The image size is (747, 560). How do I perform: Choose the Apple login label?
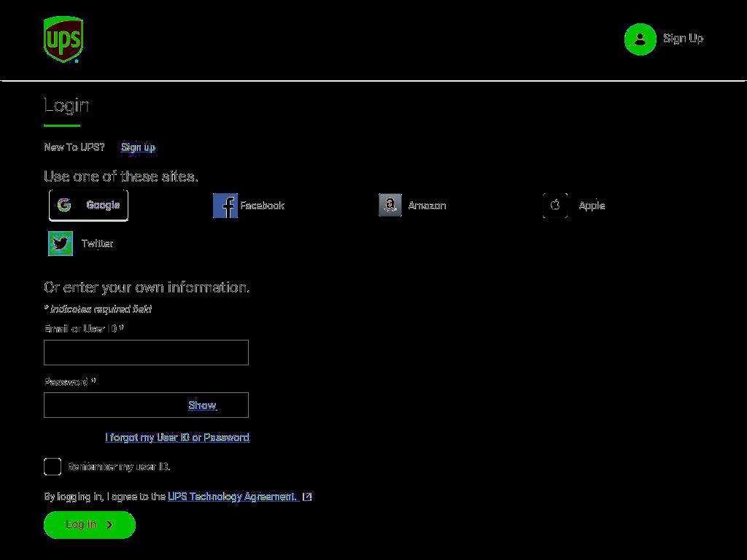coord(592,205)
